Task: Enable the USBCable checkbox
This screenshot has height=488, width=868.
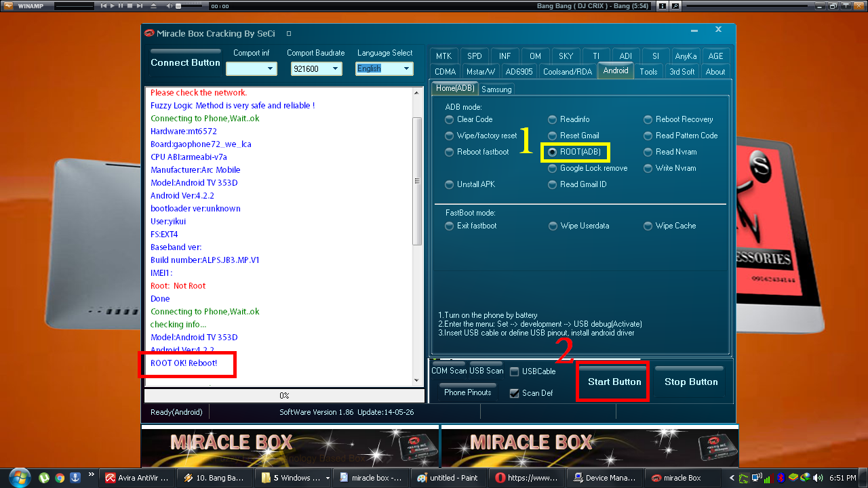Action: (x=515, y=371)
